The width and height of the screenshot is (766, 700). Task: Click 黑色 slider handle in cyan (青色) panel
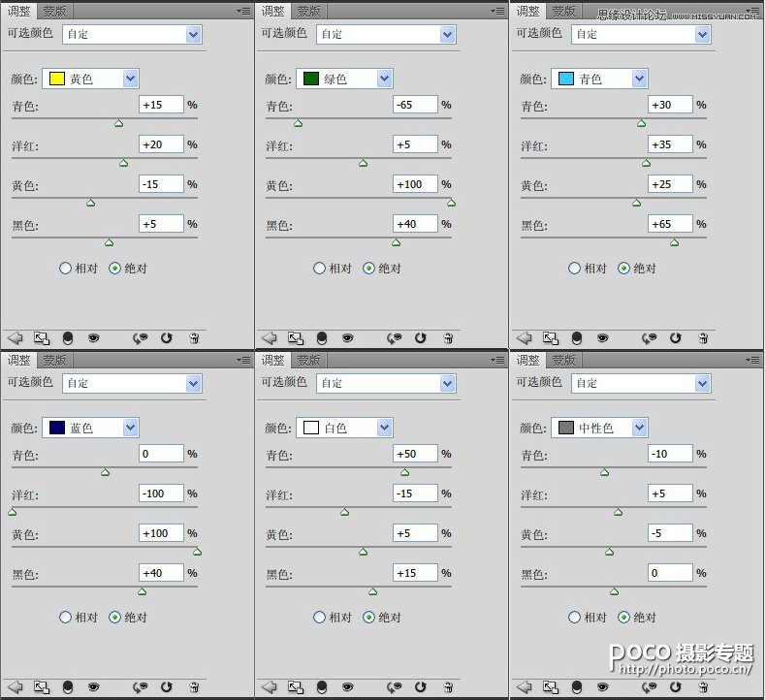click(x=674, y=242)
